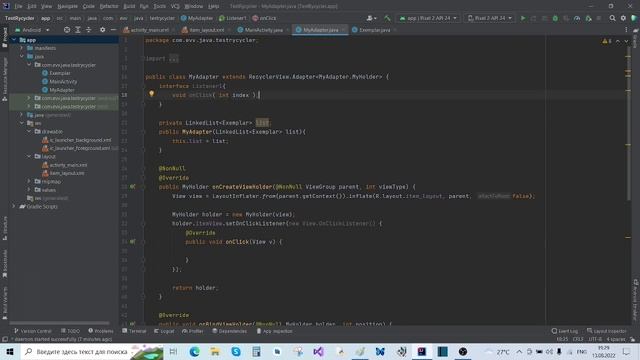Click the warnings indicator in editor corner
Viewport: 640px width, 360px height.
click(607, 41)
